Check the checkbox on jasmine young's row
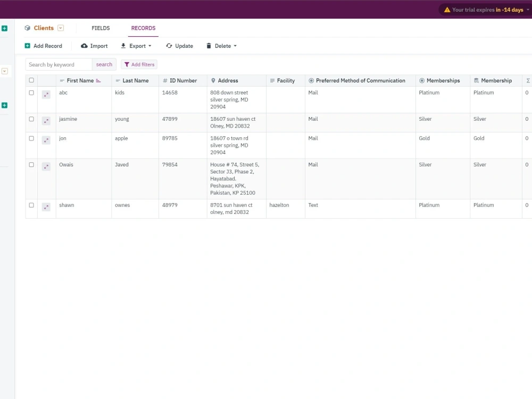This screenshot has width=532, height=399. pos(31,119)
